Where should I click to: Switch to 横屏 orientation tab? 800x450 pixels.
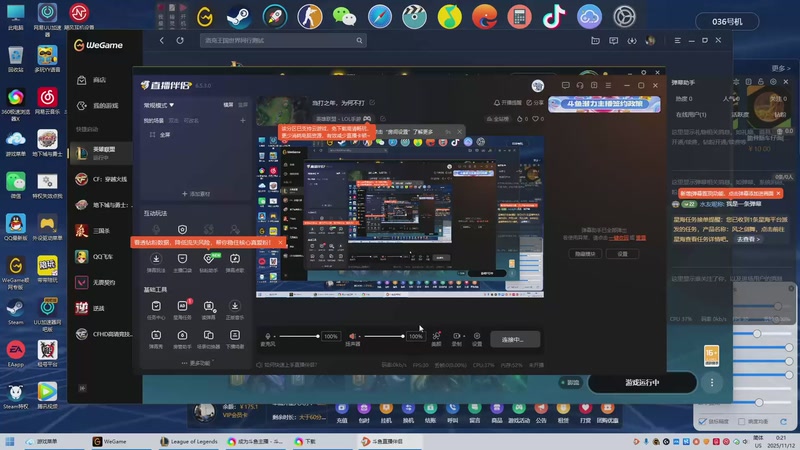pos(228,105)
